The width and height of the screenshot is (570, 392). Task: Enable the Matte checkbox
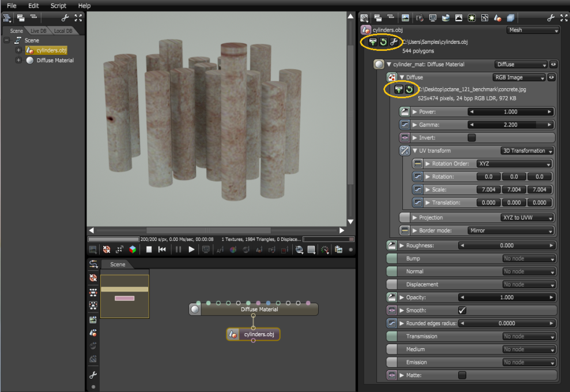point(462,375)
